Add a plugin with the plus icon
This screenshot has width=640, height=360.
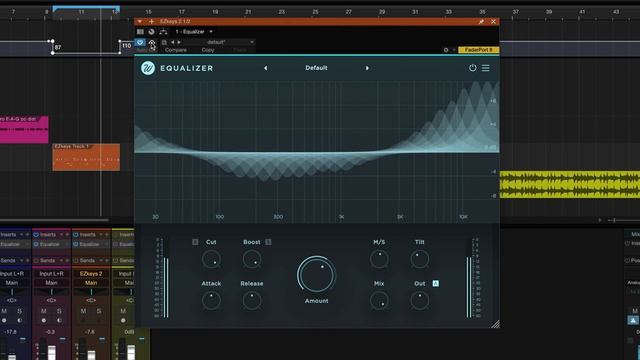click(152, 21)
